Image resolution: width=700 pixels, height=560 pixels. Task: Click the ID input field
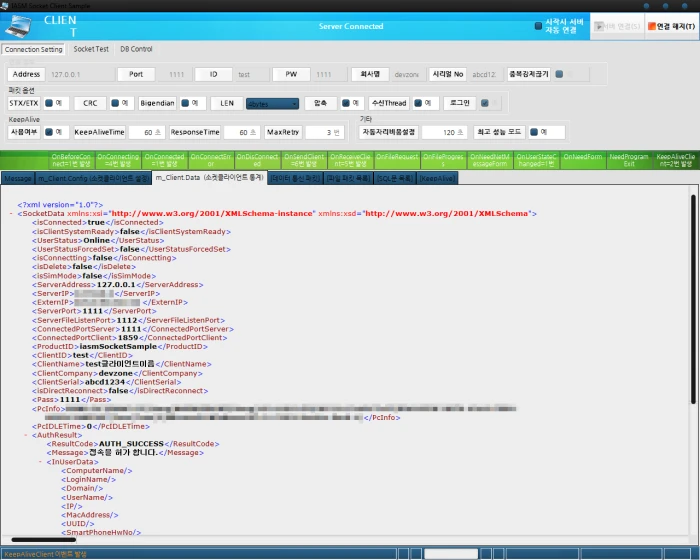tap(252, 74)
